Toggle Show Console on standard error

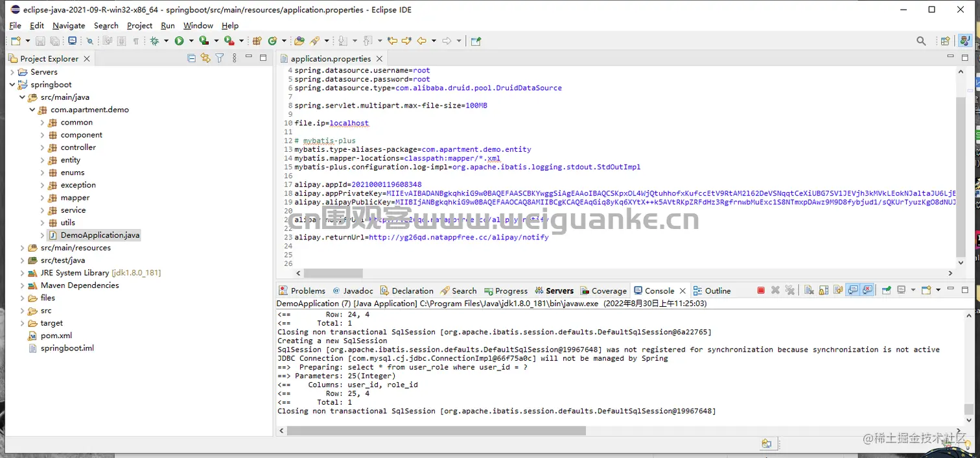867,291
